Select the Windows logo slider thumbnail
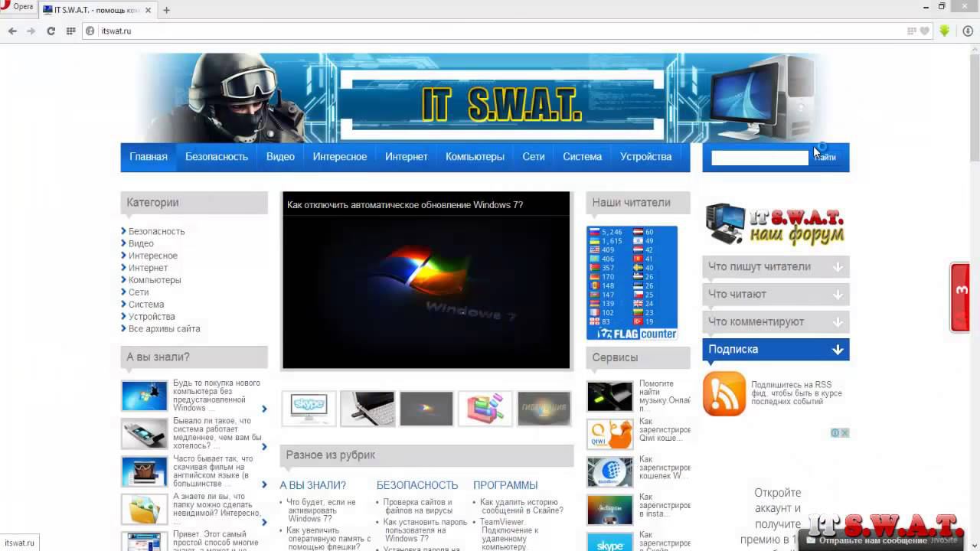The image size is (980, 551). pos(426,408)
